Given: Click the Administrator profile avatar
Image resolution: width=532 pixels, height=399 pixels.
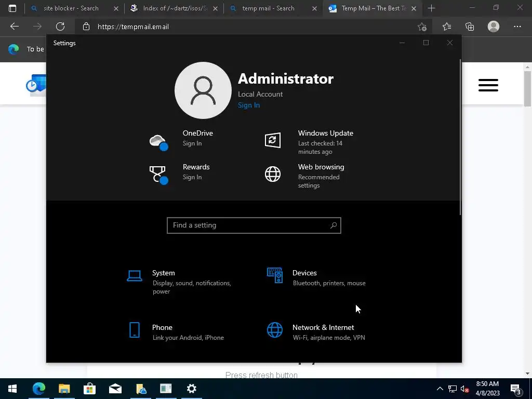Looking at the screenshot, I should 203,90.
